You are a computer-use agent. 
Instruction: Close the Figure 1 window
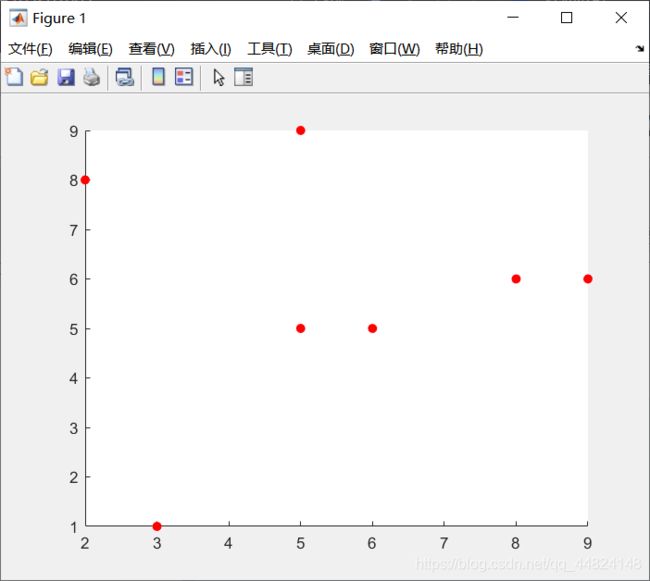(621, 17)
